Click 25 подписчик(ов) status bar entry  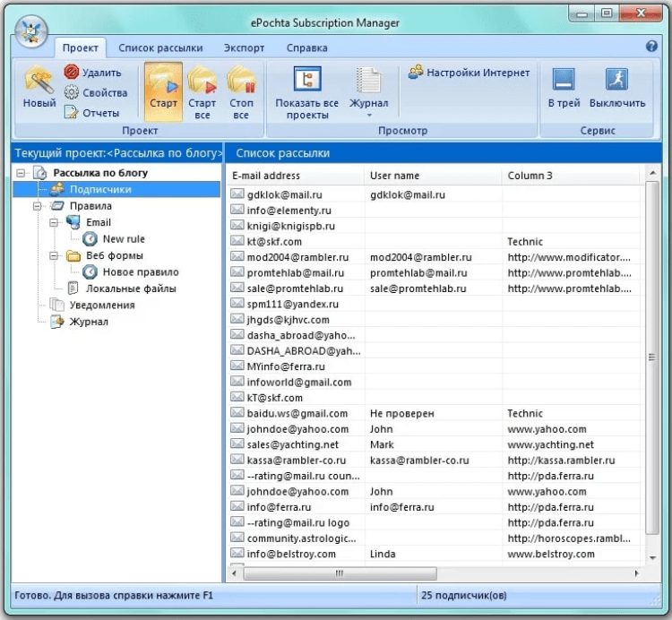[x=464, y=596]
